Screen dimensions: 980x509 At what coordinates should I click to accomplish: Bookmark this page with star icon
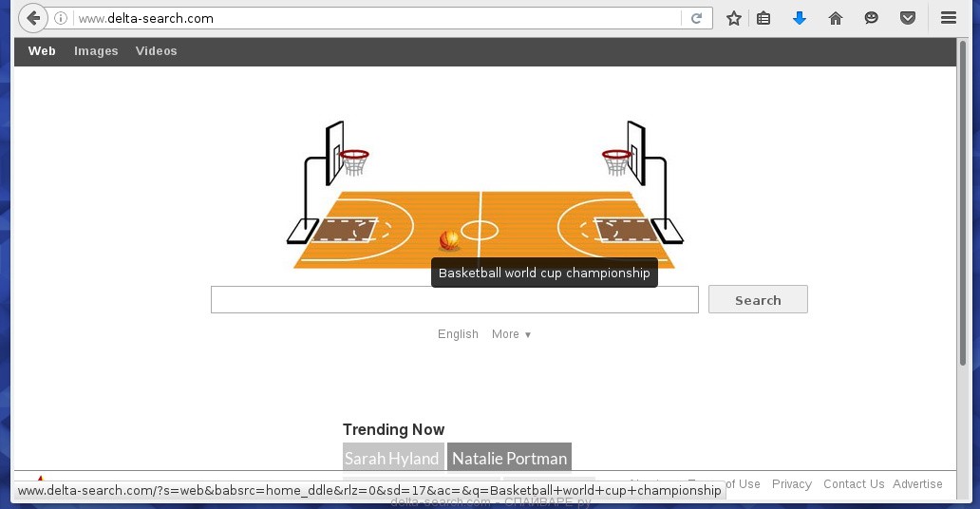pyautogui.click(x=734, y=18)
